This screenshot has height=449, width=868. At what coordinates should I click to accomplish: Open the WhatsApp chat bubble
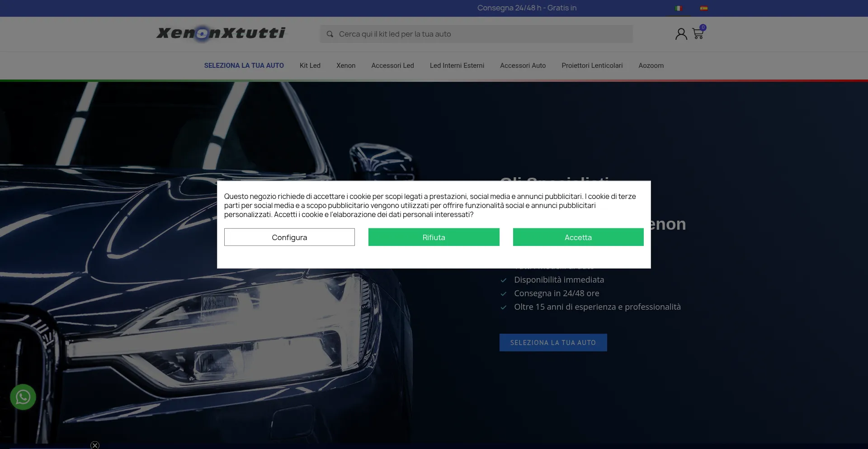click(23, 397)
